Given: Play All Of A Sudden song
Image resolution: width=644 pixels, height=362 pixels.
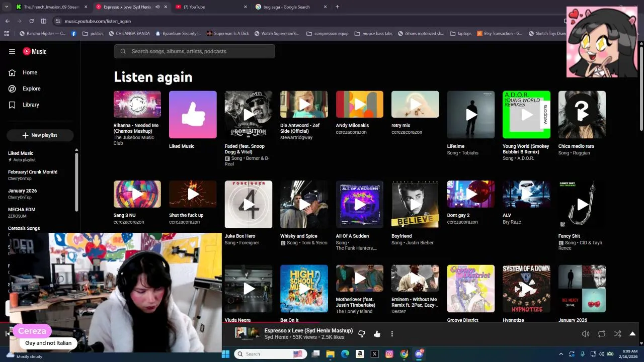Looking at the screenshot, I should (x=360, y=204).
